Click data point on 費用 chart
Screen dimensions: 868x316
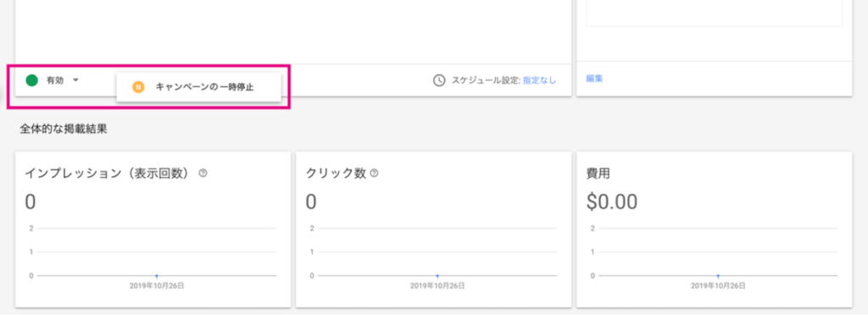718,275
